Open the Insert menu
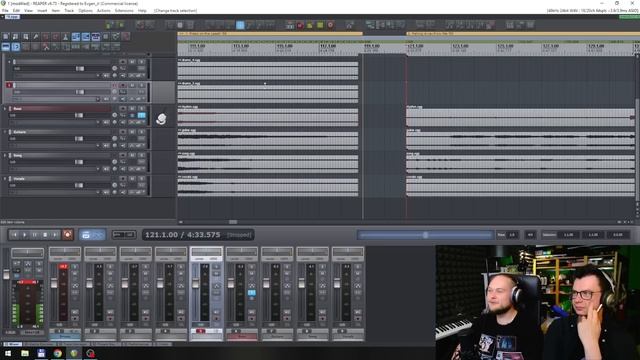The width and height of the screenshot is (640, 360). (42, 11)
